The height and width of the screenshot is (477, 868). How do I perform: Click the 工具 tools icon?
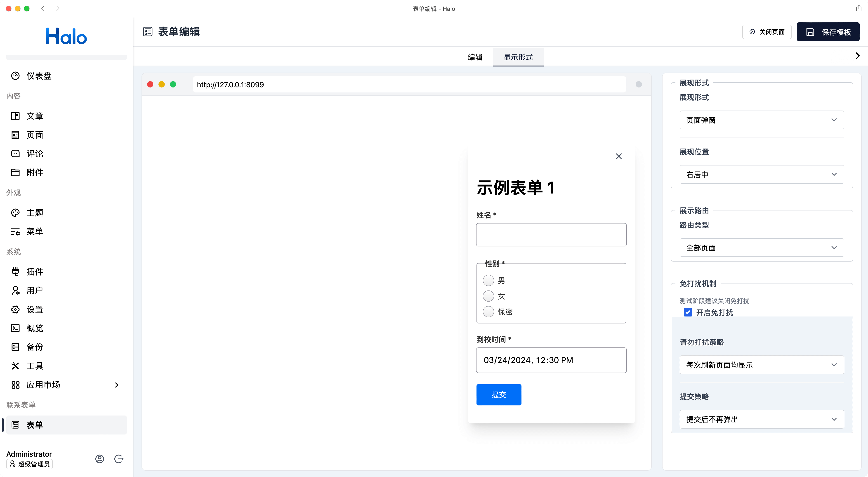tap(15, 366)
